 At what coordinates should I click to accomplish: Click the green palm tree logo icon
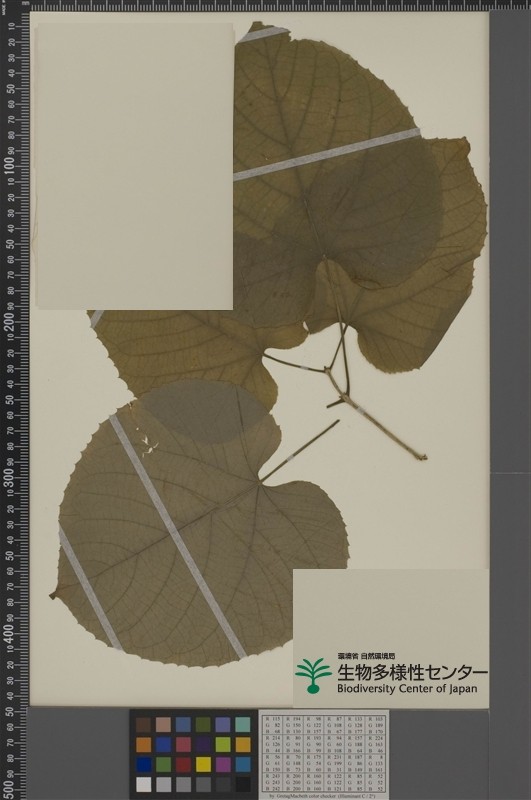coord(313,676)
